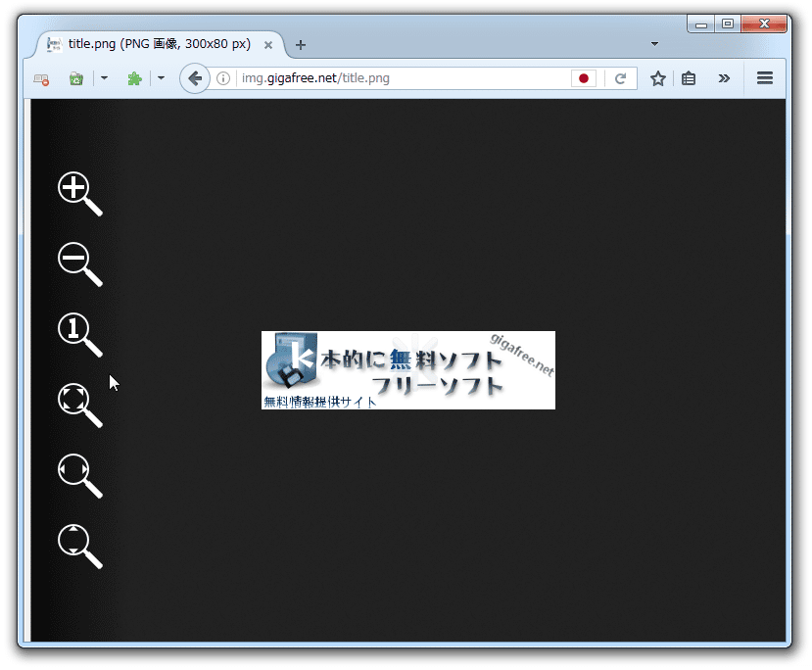This screenshot has height=670, width=812.
Task: Click the Japan flag icon in the address bar
Action: 584,78
